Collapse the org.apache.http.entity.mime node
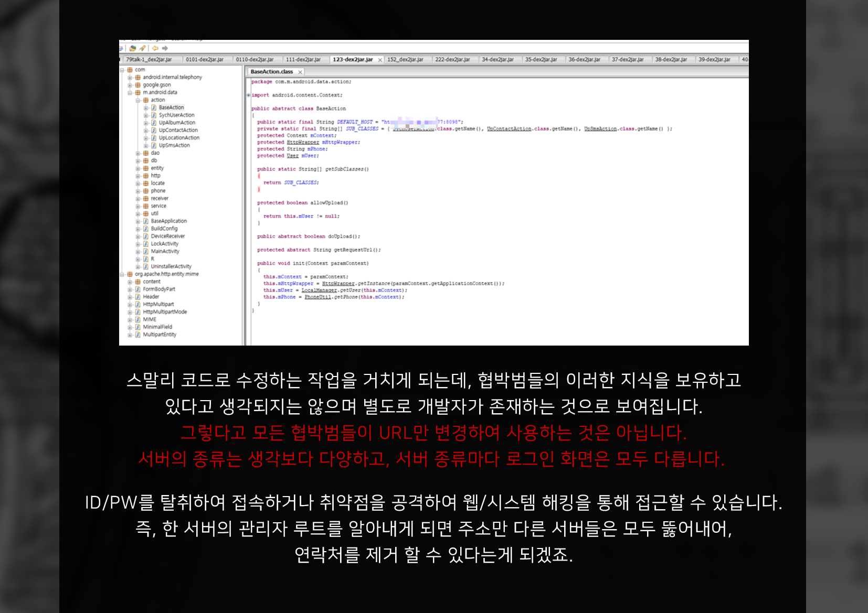Viewport: 868px width, 613px height. (x=122, y=274)
